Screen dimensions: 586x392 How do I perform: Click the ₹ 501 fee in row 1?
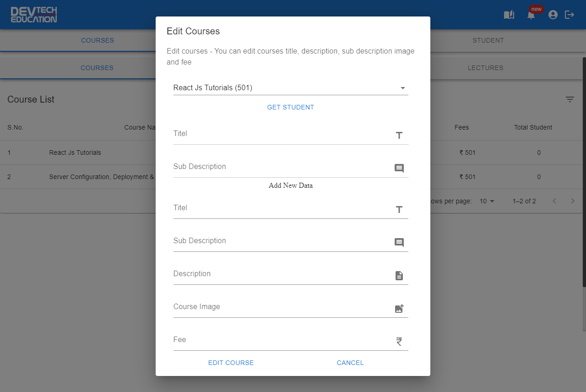pyautogui.click(x=467, y=152)
